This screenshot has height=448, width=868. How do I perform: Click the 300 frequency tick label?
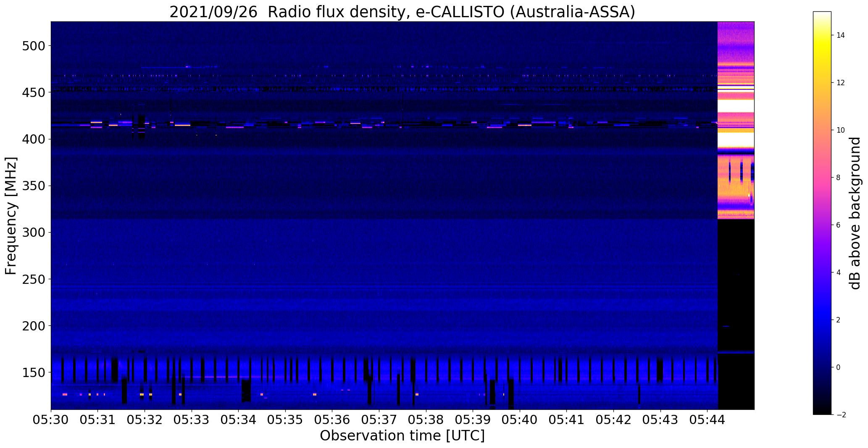[x=33, y=232]
